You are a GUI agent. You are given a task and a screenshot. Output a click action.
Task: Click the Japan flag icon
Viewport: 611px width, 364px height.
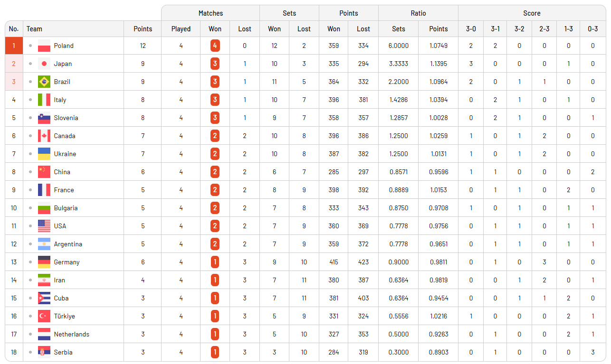click(44, 64)
